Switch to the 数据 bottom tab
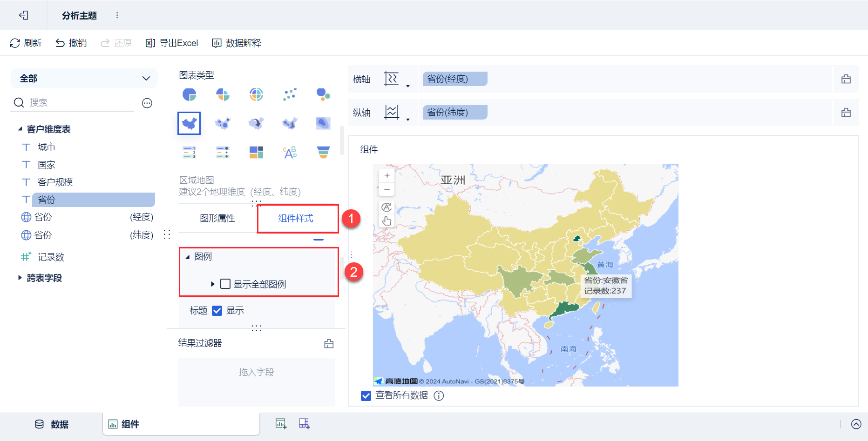Image resolution: width=868 pixels, height=441 pixels. [52, 424]
